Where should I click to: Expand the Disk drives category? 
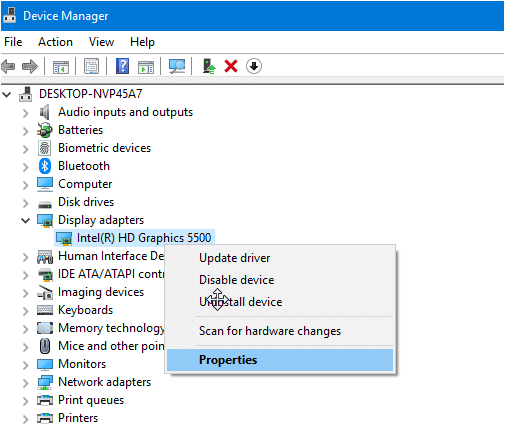pos(26,203)
